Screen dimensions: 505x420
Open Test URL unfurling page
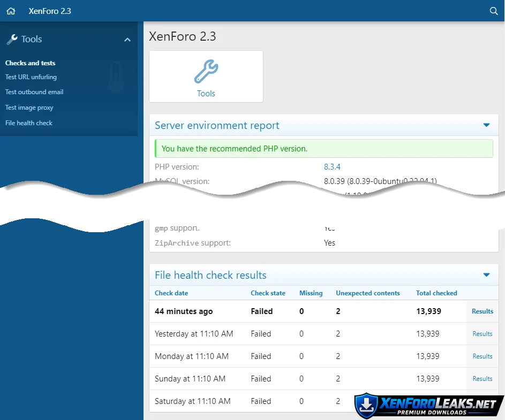pyautogui.click(x=31, y=77)
